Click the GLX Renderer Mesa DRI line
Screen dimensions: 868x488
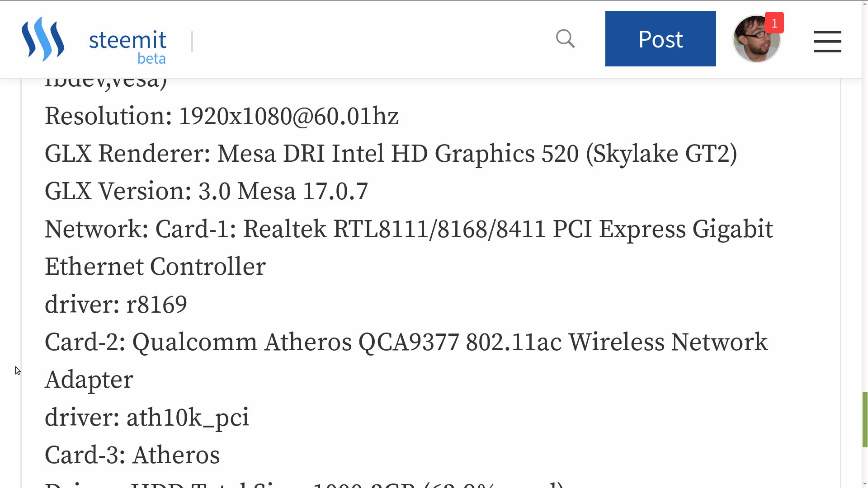(391, 154)
